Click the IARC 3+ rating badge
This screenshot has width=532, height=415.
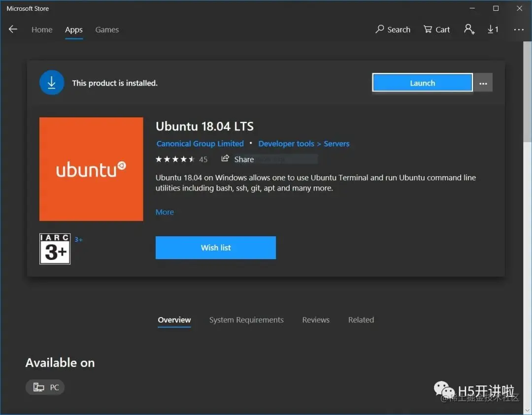point(55,249)
